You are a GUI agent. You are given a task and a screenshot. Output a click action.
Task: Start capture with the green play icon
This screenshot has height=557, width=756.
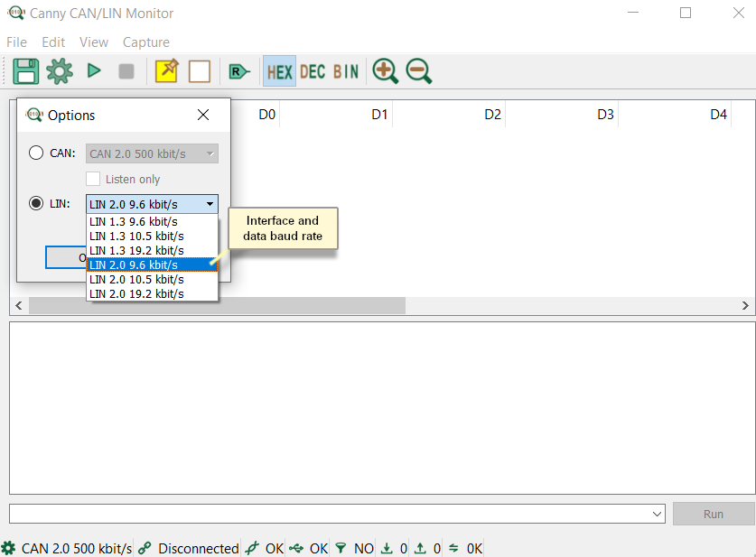pos(94,70)
